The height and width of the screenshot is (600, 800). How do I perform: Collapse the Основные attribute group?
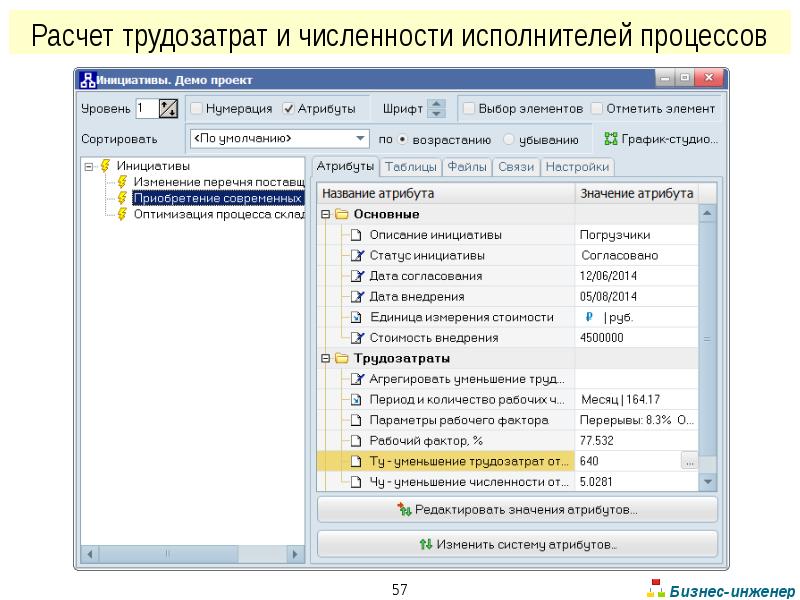coord(325,214)
